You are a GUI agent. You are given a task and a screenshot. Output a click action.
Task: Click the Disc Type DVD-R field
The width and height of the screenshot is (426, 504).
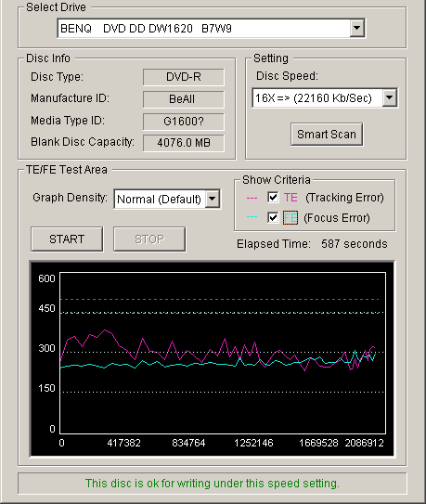(184, 77)
